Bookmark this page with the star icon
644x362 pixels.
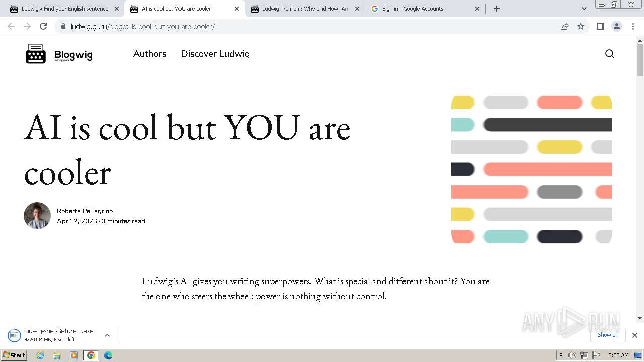pyautogui.click(x=581, y=26)
